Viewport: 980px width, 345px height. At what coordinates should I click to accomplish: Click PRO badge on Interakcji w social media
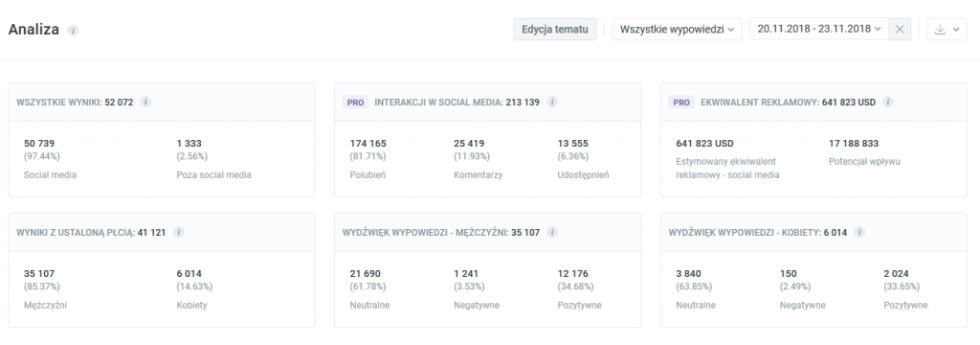(356, 102)
